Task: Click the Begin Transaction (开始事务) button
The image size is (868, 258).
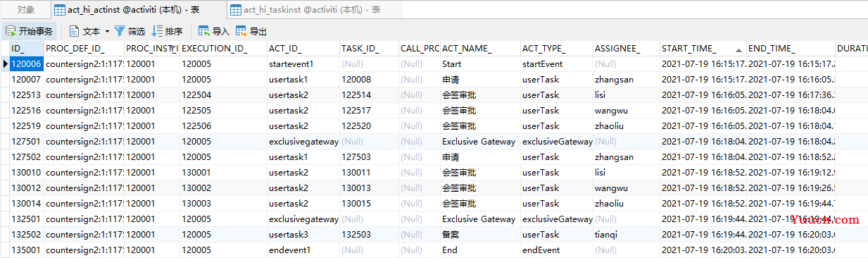Action: pos(30,31)
